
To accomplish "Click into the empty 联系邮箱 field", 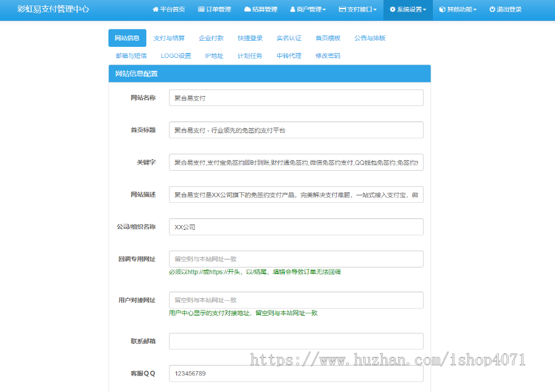I will pyautogui.click(x=296, y=341).
